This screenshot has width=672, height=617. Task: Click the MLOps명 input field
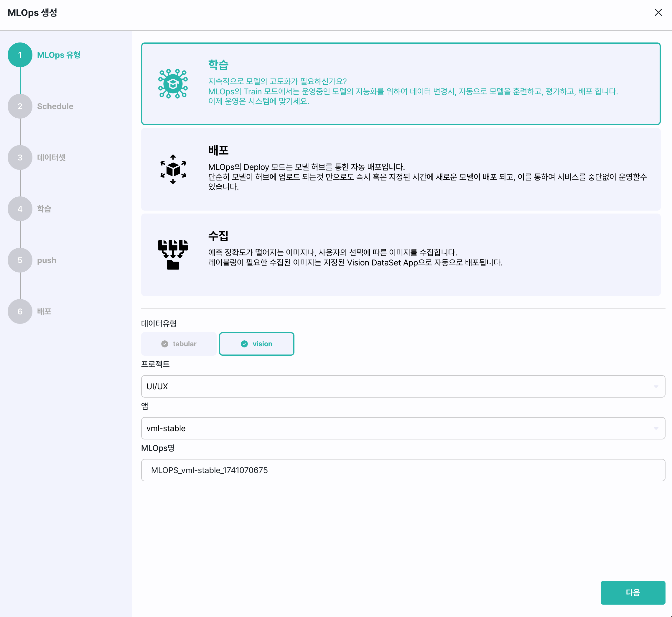(403, 470)
